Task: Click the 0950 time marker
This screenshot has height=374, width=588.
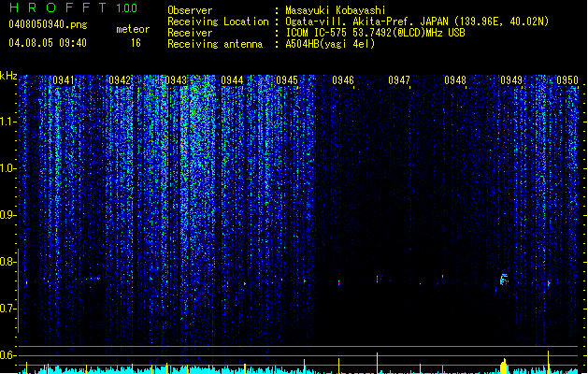Action: [567, 80]
